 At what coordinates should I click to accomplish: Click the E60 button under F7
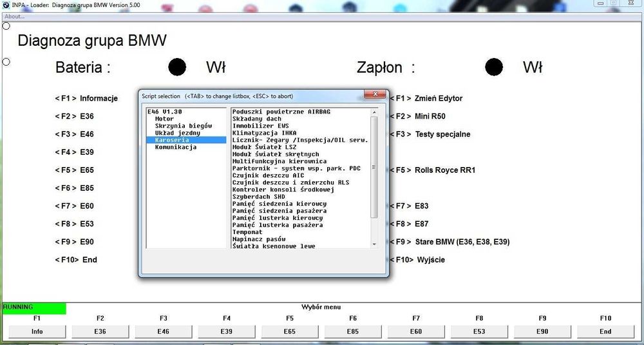click(416, 331)
